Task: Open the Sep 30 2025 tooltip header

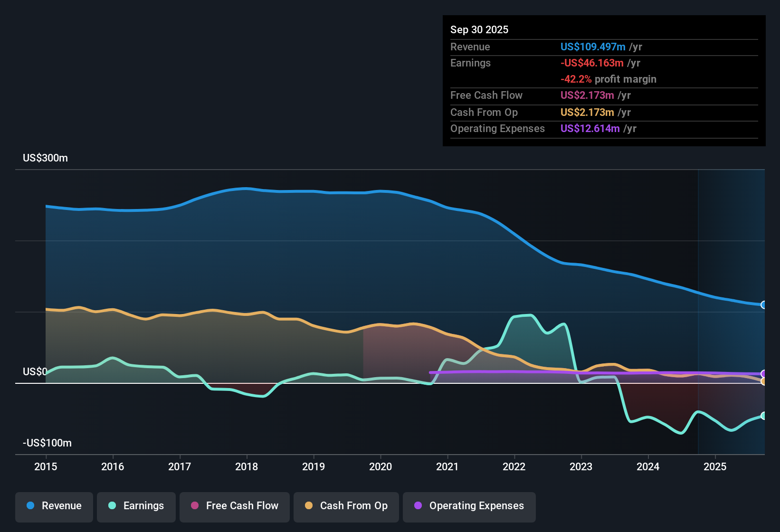Action: point(479,29)
